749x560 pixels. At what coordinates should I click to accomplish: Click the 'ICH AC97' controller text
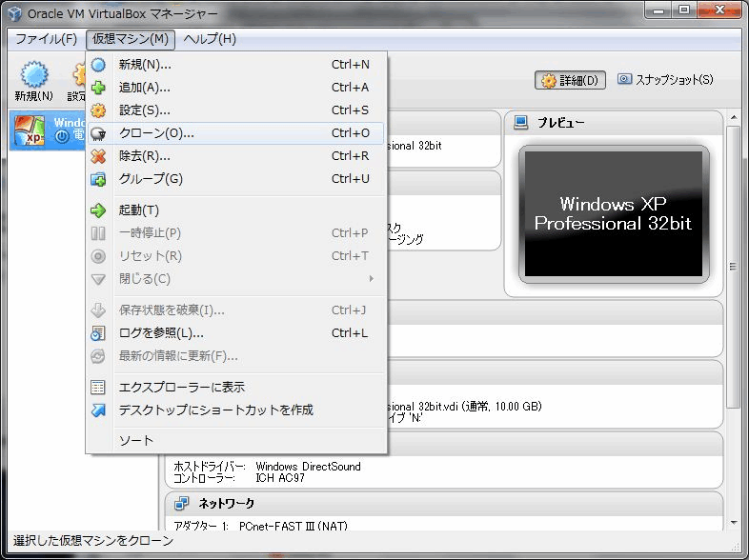pyautogui.click(x=280, y=477)
